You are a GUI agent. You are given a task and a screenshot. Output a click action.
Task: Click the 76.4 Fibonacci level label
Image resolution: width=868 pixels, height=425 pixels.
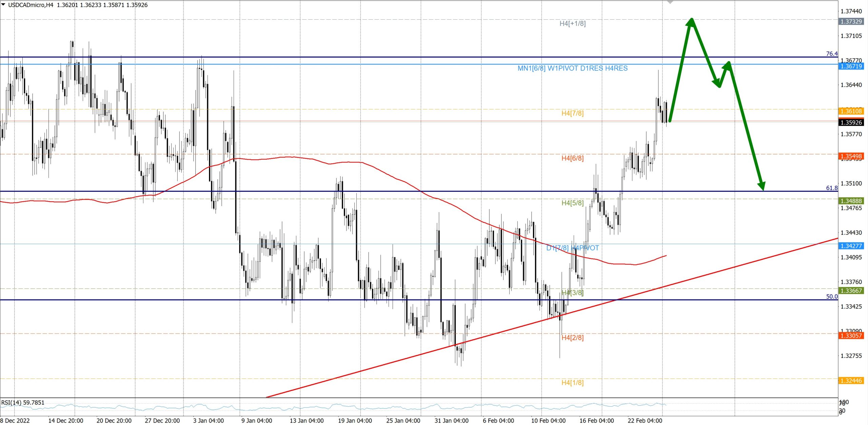(x=831, y=54)
